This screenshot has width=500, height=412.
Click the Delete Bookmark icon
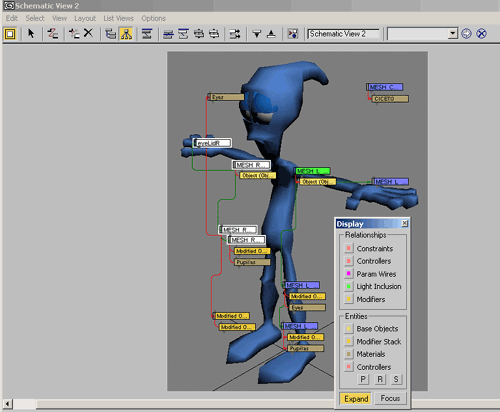[481, 34]
